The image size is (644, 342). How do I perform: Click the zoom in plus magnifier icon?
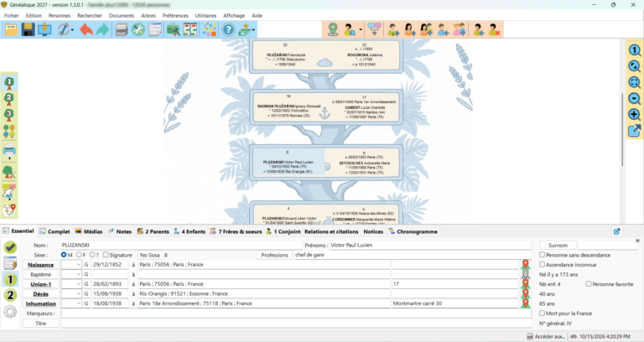coord(634,115)
